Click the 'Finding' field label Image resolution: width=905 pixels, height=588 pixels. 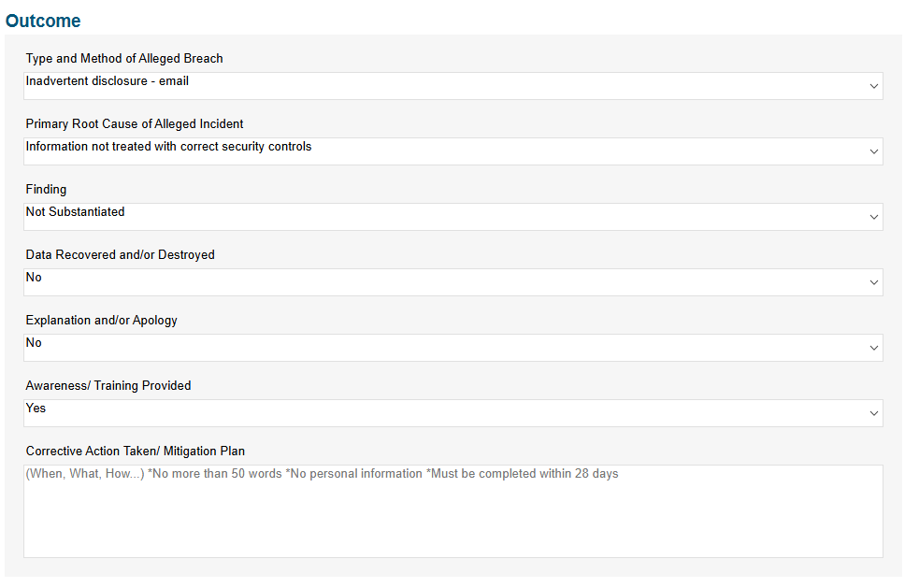(46, 189)
